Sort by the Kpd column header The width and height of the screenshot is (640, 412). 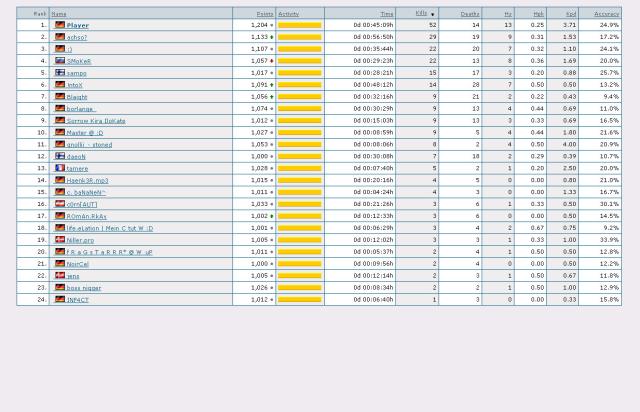[570, 14]
